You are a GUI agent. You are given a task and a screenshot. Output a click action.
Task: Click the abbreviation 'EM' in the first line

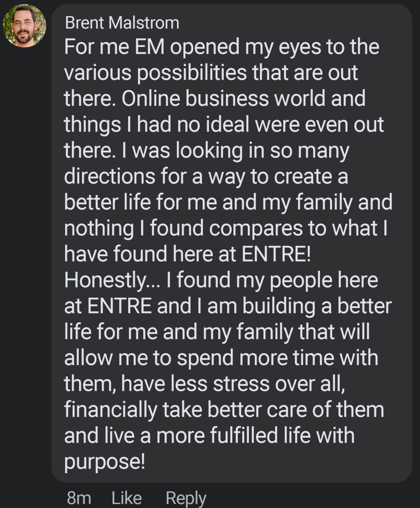click(150, 47)
